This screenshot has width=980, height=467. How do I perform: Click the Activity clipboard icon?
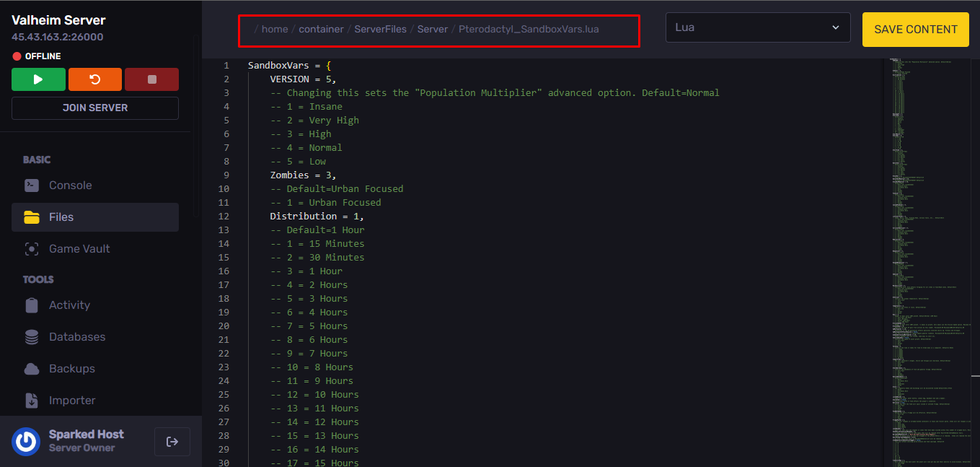pyautogui.click(x=32, y=305)
